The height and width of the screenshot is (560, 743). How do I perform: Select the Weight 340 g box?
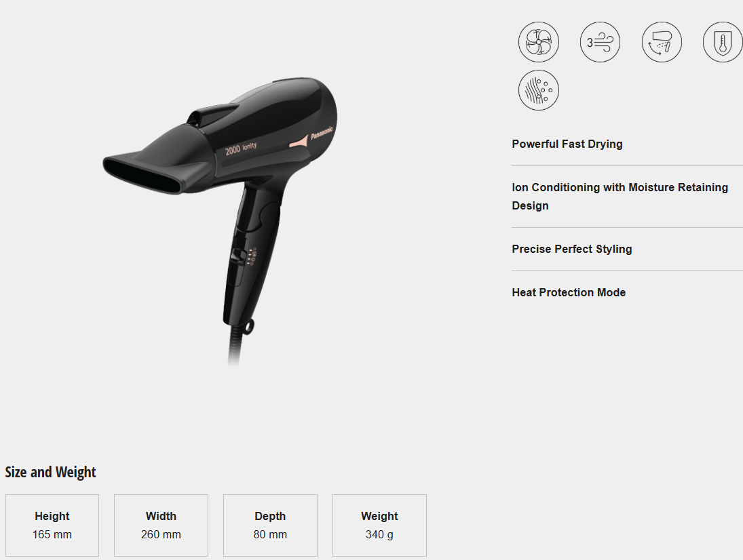379,525
